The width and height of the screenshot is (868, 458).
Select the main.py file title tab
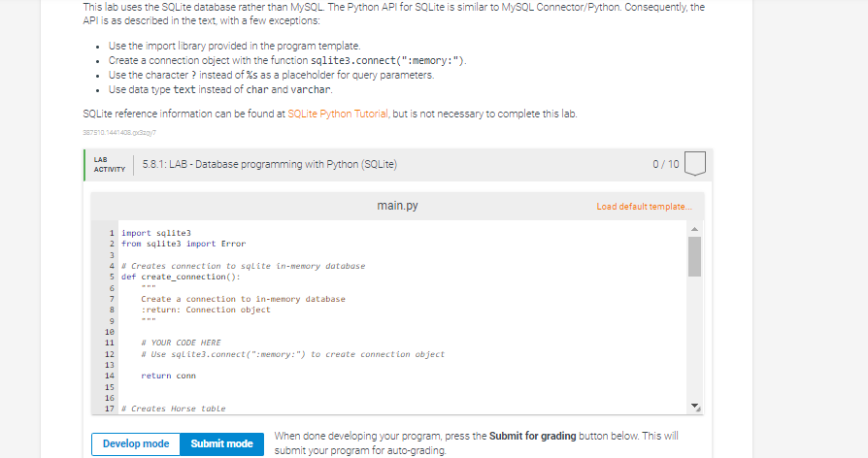click(x=397, y=206)
